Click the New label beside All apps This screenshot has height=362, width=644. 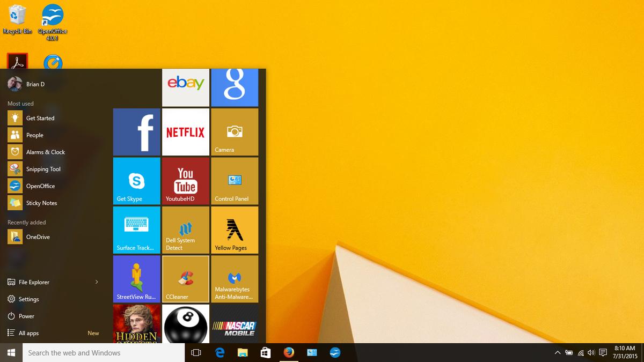point(93,333)
